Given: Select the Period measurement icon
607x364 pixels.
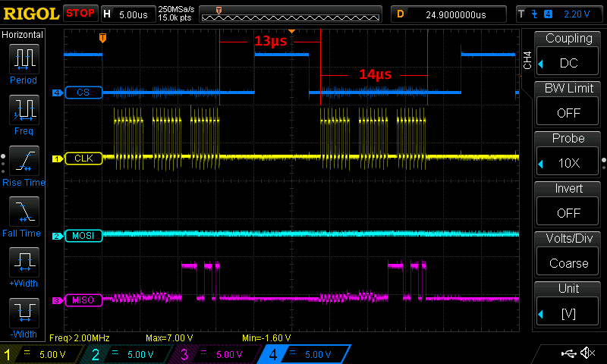Looking at the screenshot, I should tap(24, 59).
